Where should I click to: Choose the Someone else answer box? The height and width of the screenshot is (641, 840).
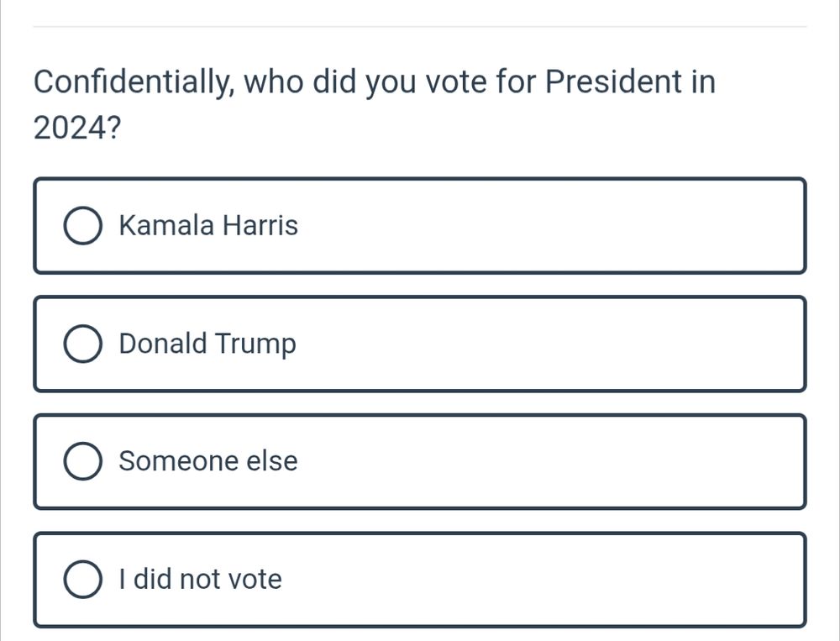(420, 461)
